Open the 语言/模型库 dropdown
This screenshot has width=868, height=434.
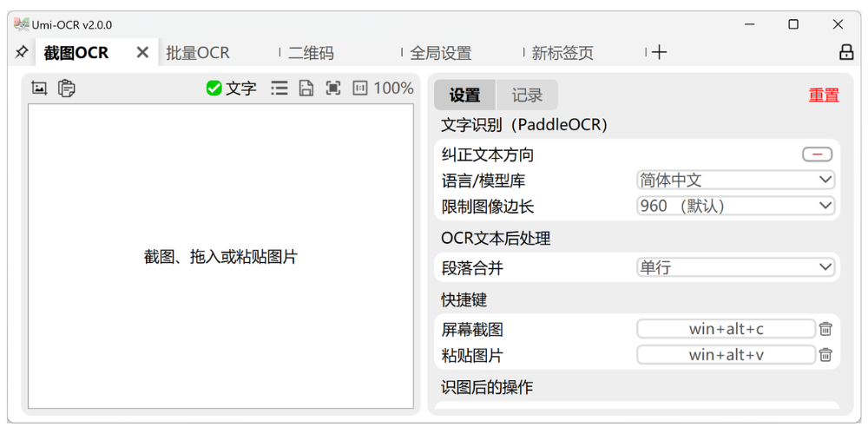[x=735, y=181]
